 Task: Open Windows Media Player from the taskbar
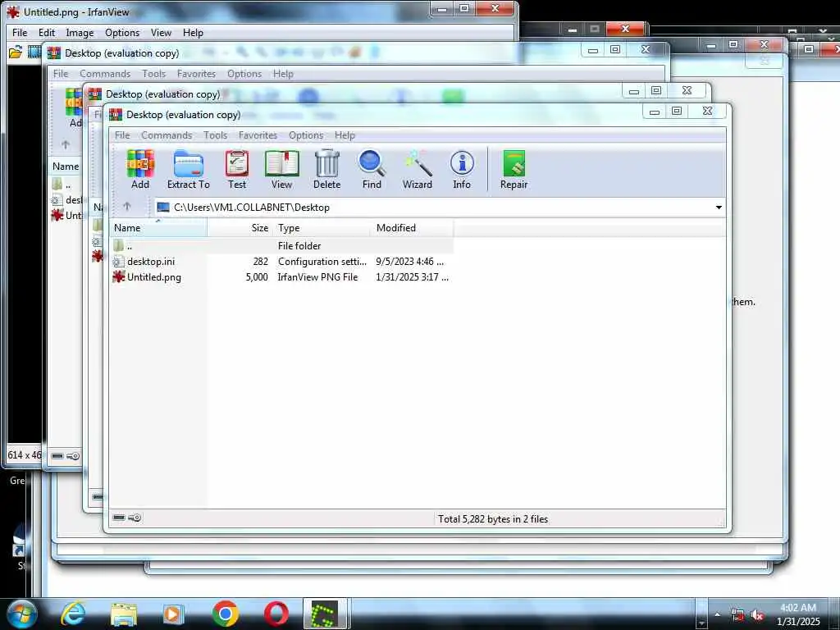(174, 614)
